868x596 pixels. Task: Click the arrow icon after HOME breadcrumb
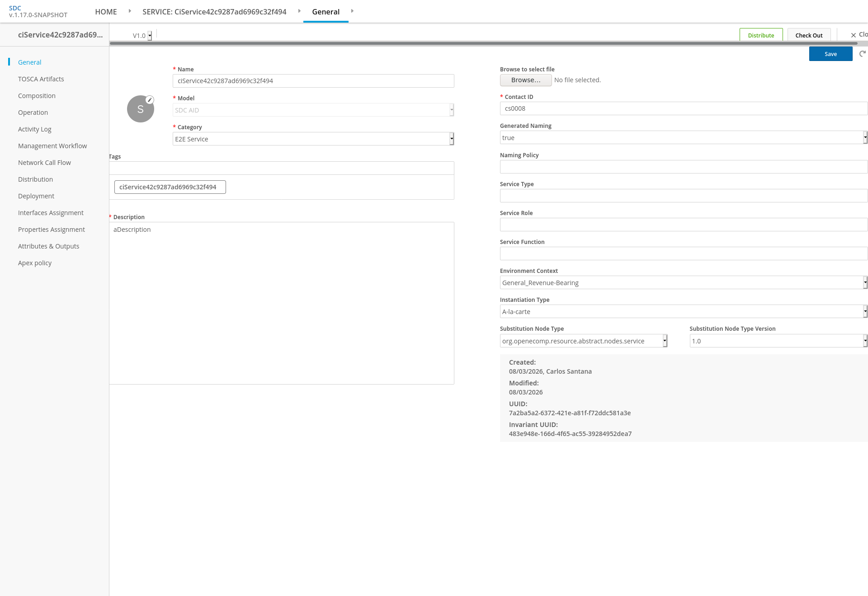click(x=130, y=11)
